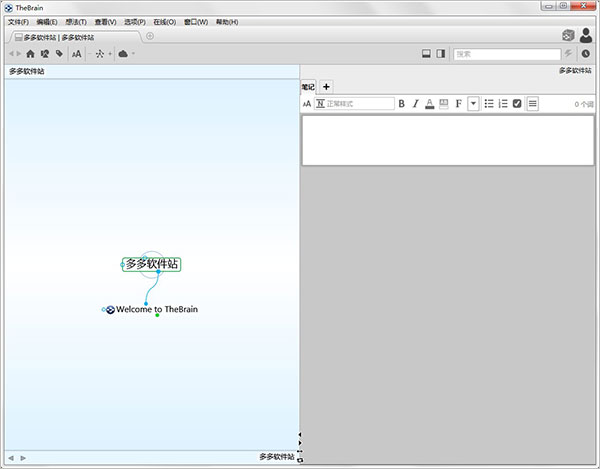600x469 pixels.
Task: Choose text color with the underlined A
Action: pyautogui.click(x=430, y=104)
